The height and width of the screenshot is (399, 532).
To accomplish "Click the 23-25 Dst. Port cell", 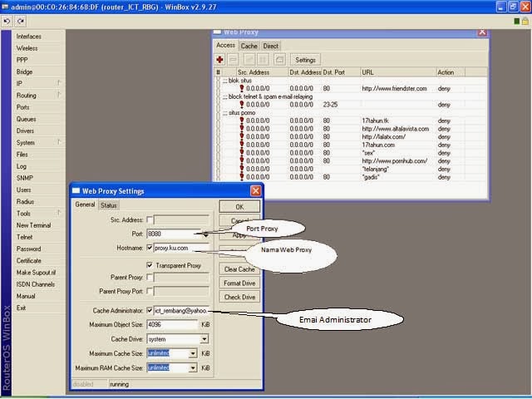I will 330,105.
